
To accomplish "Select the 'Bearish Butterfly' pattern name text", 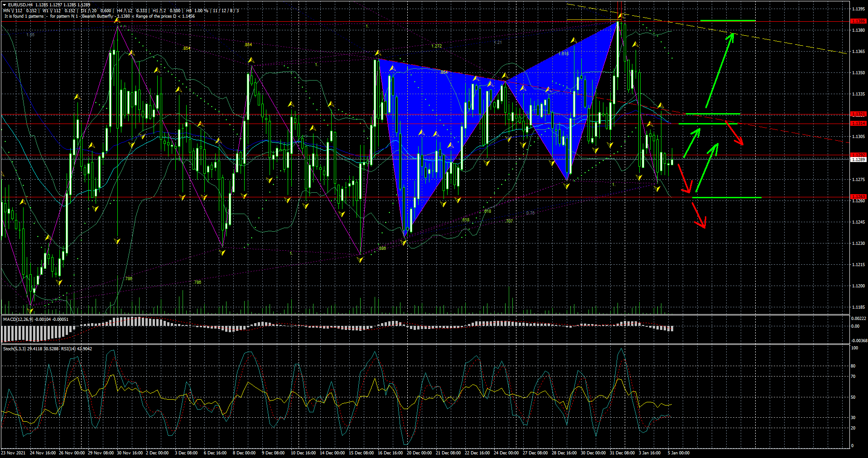I will (98, 16).
